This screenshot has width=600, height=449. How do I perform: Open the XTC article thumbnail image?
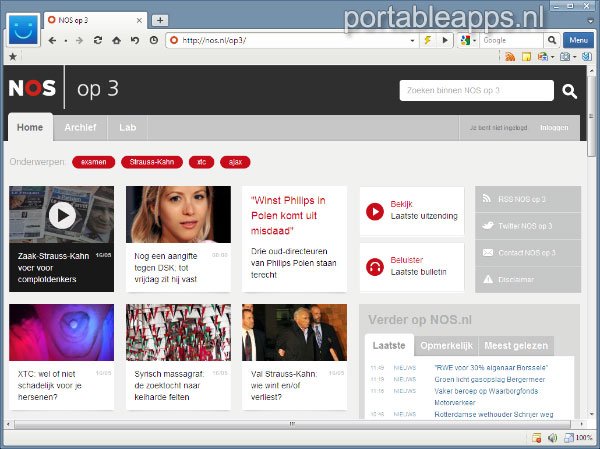coord(62,332)
